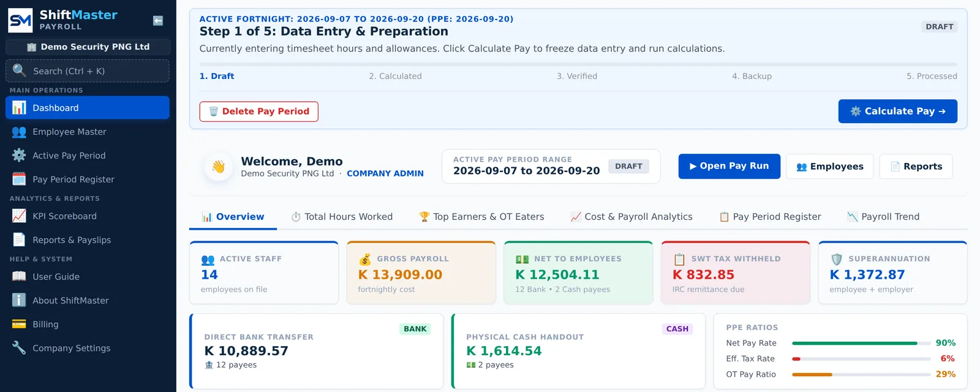Click the Calculate Pay button
980x392 pixels.
(898, 111)
